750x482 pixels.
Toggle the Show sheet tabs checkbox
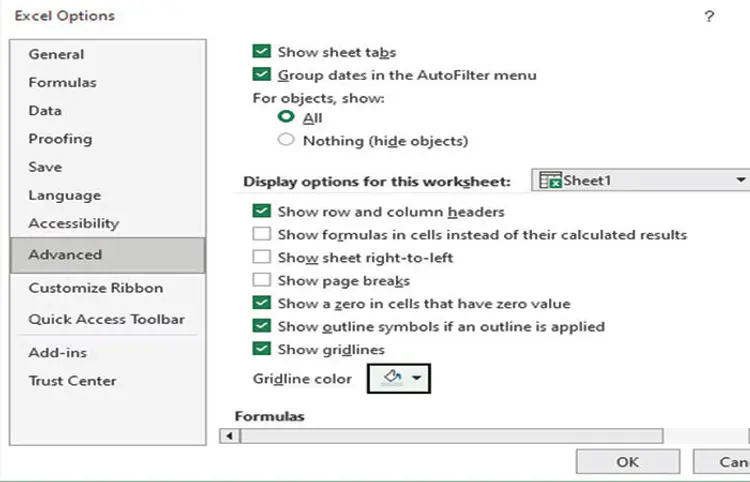click(262, 52)
